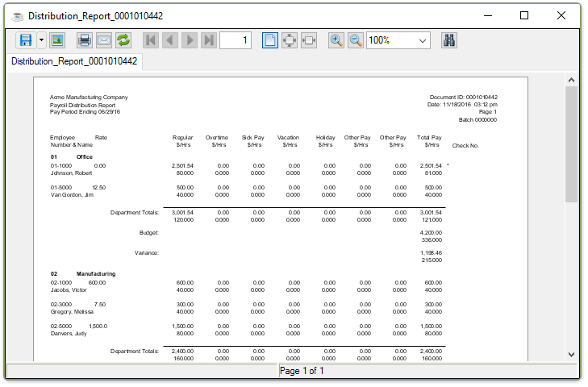588x387 pixels.
Task: Zoom in with magnifier plus icon
Action: coord(336,40)
